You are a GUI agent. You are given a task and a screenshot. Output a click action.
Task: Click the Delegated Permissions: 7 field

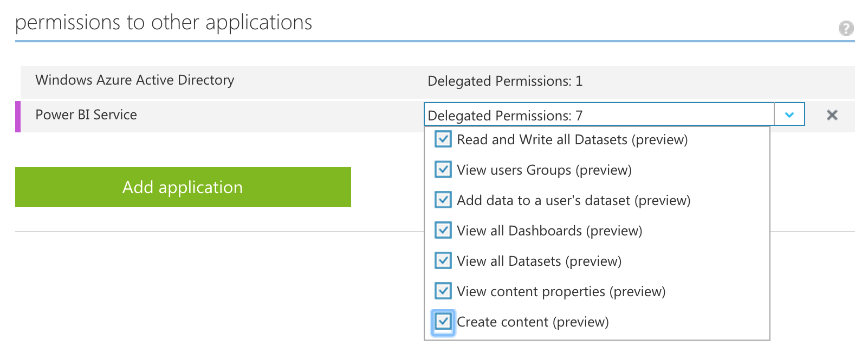[599, 114]
